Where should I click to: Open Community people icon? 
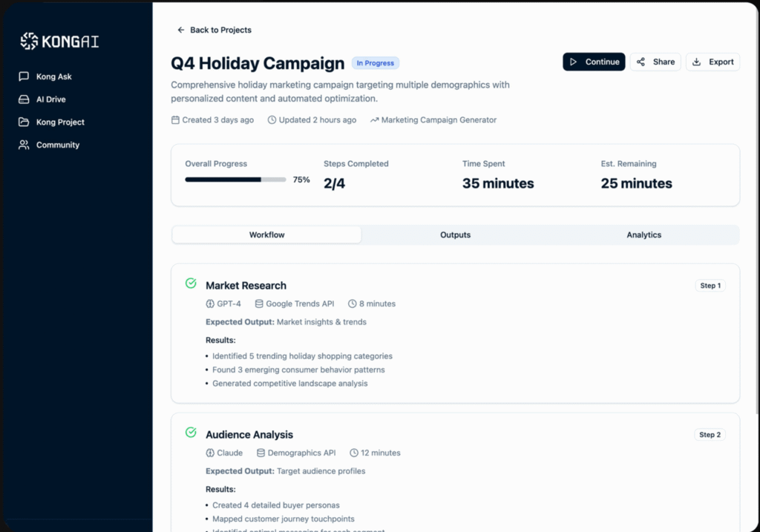24,145
